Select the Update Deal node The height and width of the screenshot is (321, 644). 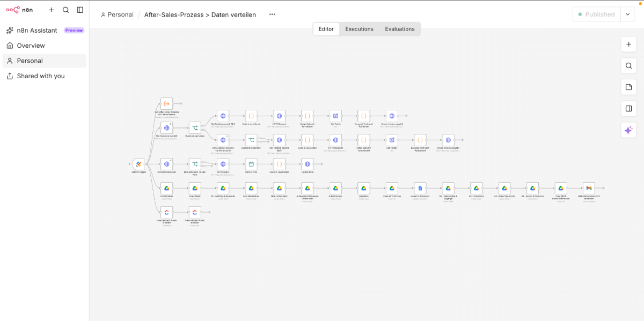coord(308,164)
